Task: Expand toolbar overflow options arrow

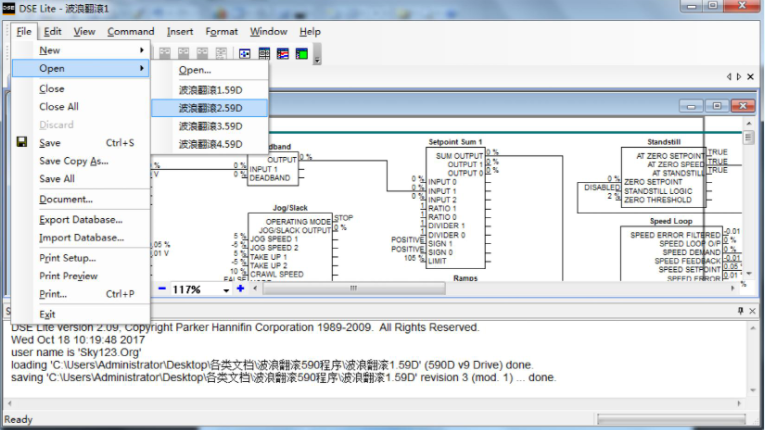Action: click(317, 56)
